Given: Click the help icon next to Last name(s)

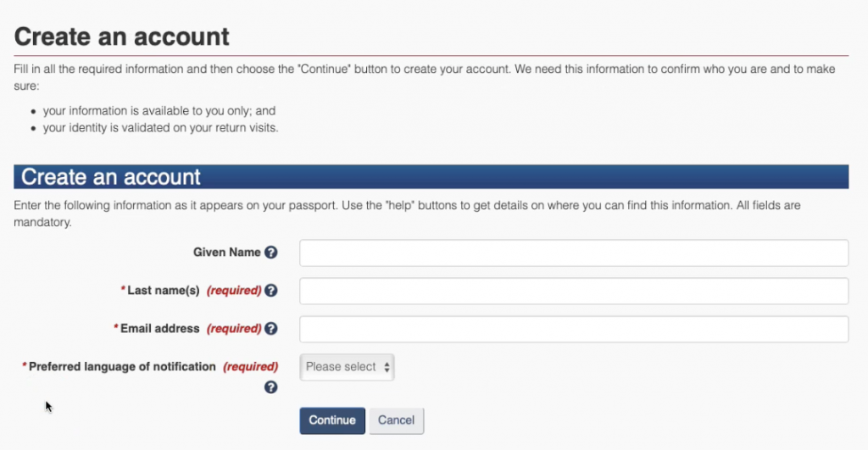Looking at the screenshot, I should (x=271, y=291).
